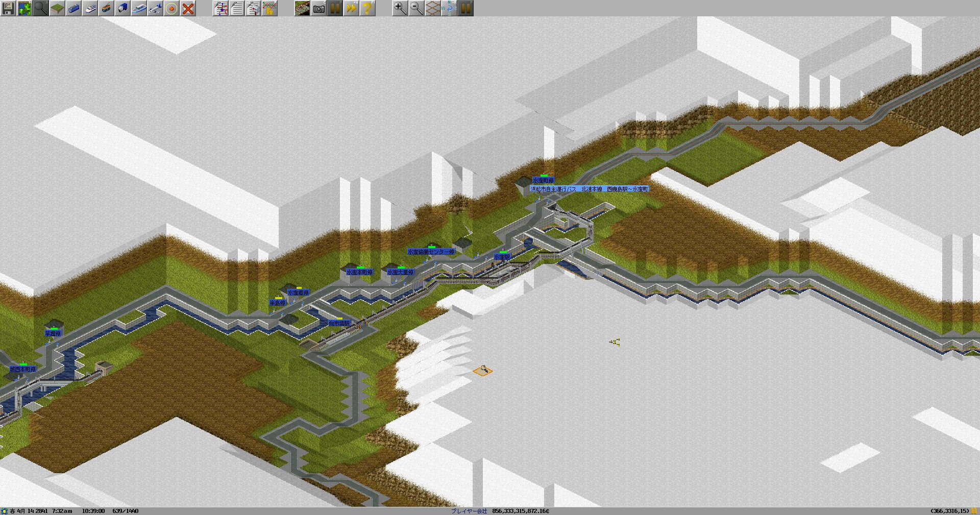Viewport: 980px width, 515px height.
Task: Select the 城西本町停 stop label
Action: coord(23,369)
